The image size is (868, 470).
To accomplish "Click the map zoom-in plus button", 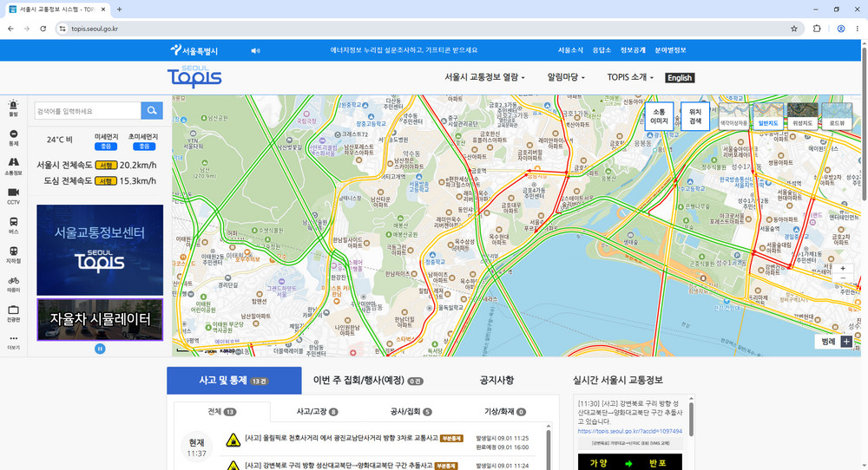I will click(843, 268).
